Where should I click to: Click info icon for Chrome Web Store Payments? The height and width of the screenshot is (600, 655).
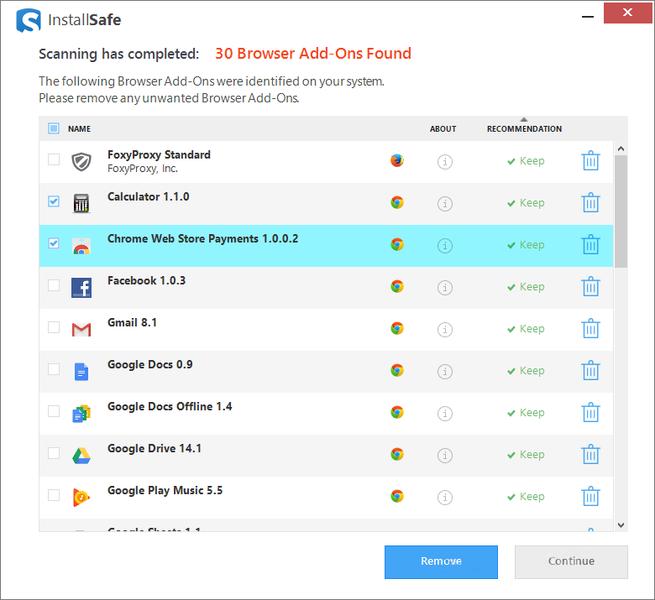tap(445, 245)
